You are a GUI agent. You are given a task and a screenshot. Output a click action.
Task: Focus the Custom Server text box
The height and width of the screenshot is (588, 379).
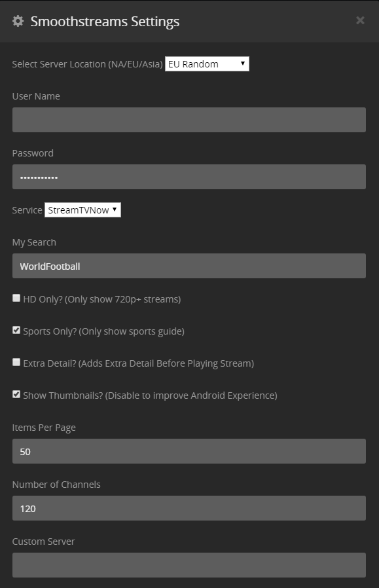tap(189, 565)
